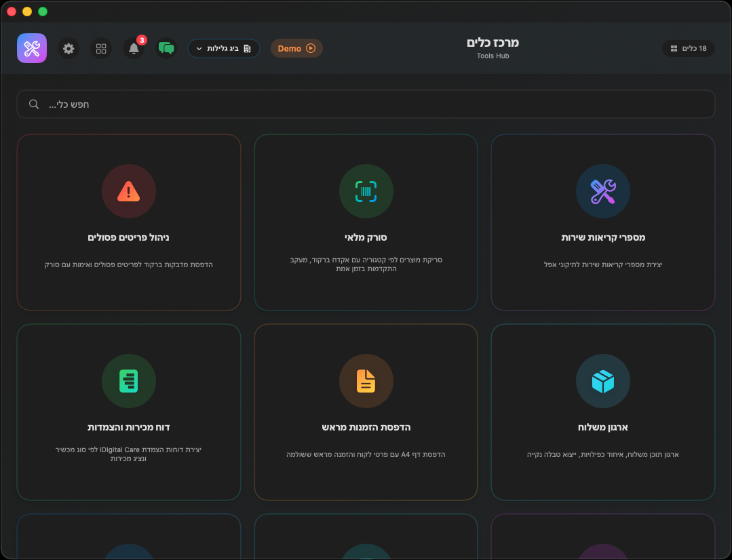Click the barcode scanner icon on סורק מלאי
Screen dimensions: 732x560
point(366,191)
